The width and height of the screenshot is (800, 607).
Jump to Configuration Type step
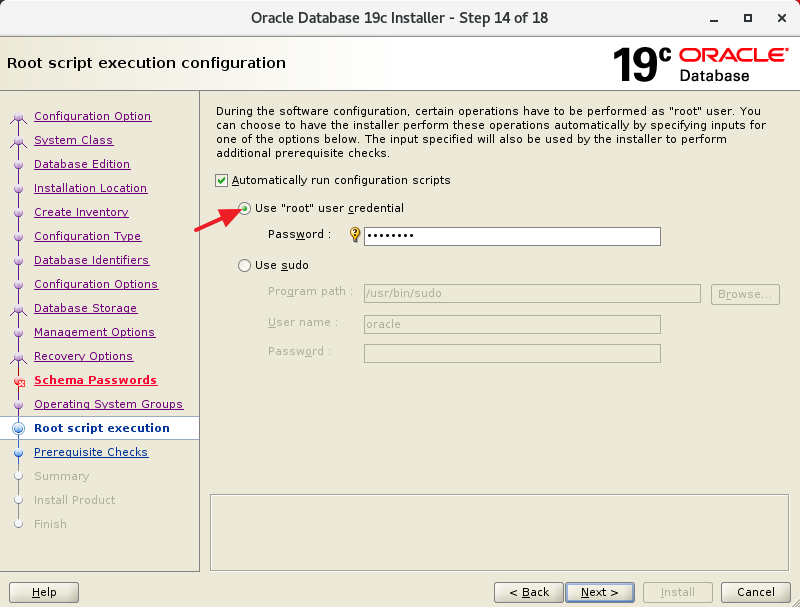pos(87,236)
